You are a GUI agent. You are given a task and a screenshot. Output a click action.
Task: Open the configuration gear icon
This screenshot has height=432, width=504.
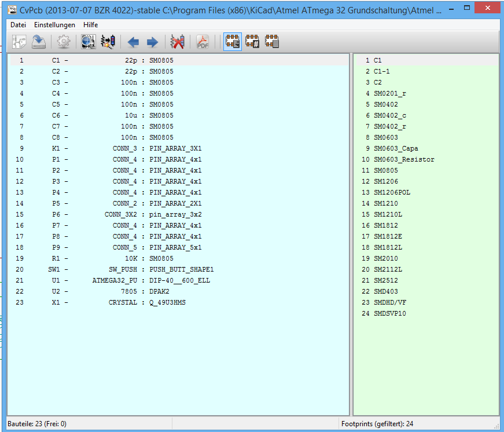click(63, 42)
